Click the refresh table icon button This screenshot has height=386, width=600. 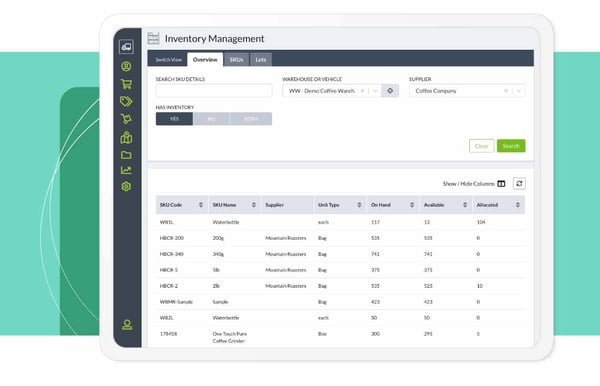click(x=519, y=184)
